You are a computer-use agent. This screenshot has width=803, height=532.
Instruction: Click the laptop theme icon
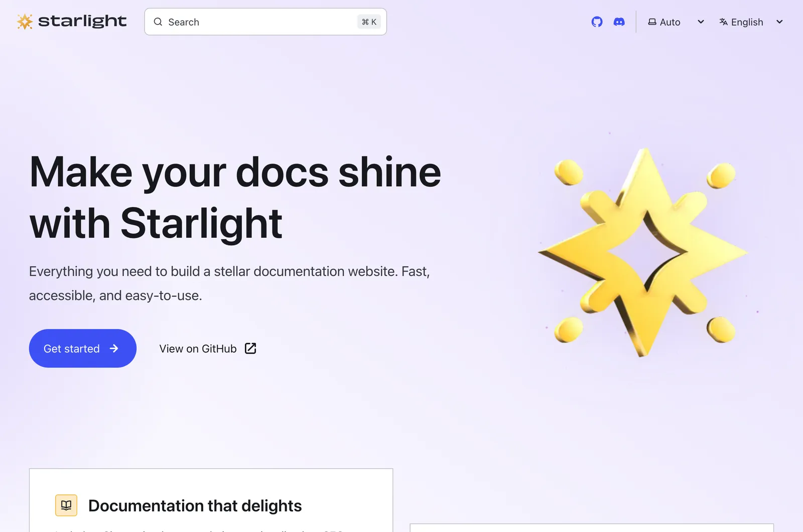652,22
